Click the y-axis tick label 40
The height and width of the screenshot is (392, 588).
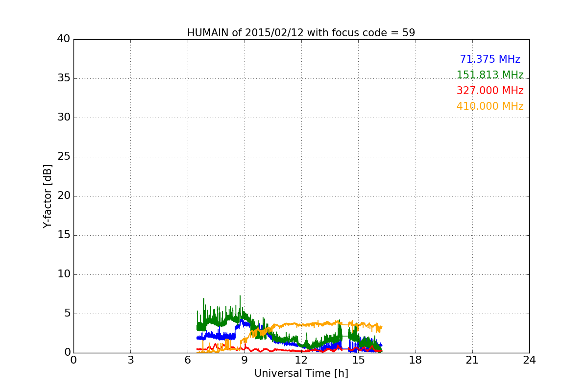(64, 39)
